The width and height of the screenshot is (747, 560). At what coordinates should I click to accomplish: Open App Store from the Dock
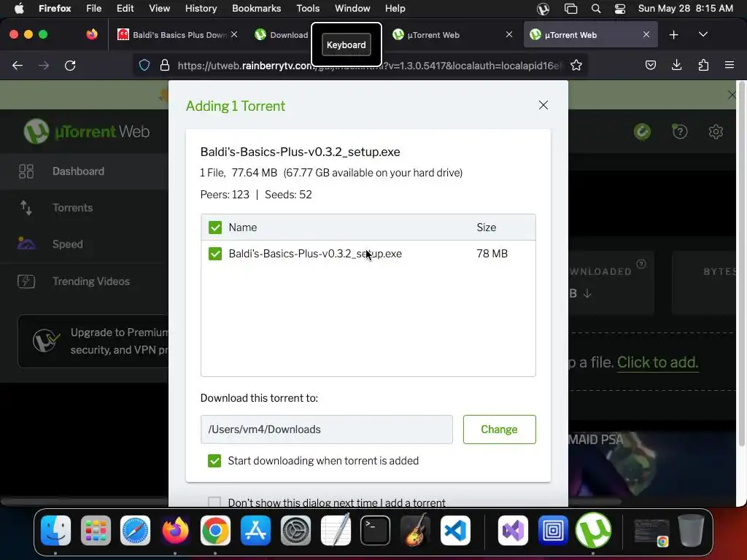[255, 531]
